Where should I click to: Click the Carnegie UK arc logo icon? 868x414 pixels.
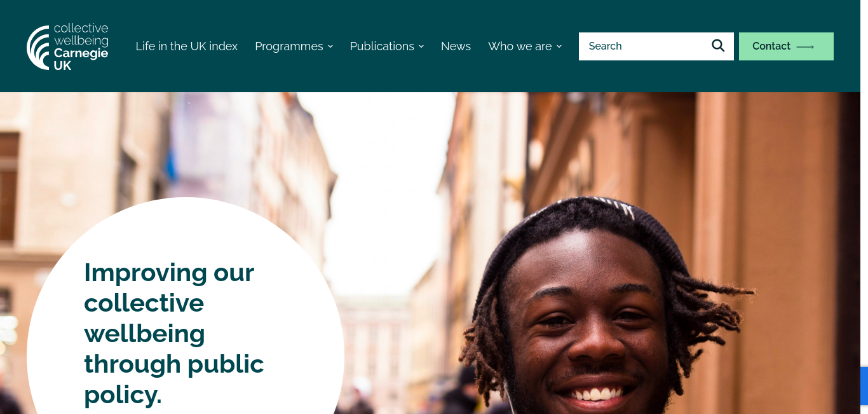tap(38, 48)
